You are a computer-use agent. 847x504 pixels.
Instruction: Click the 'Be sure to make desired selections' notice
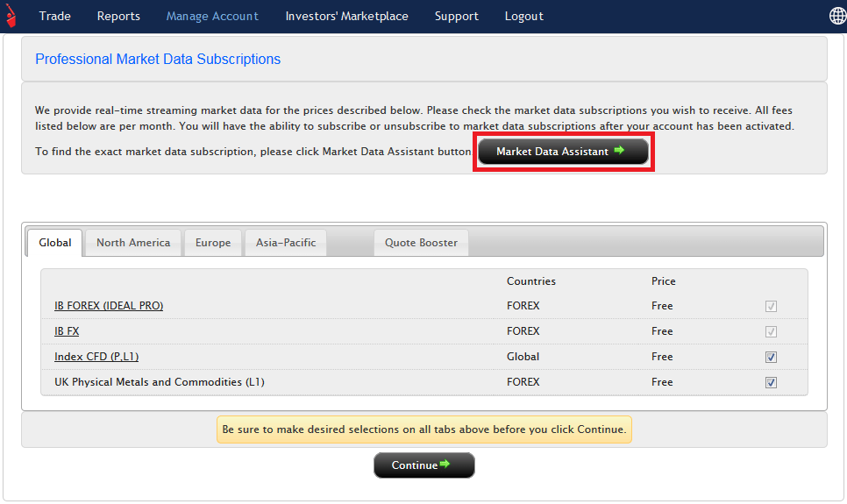[424, 429]
